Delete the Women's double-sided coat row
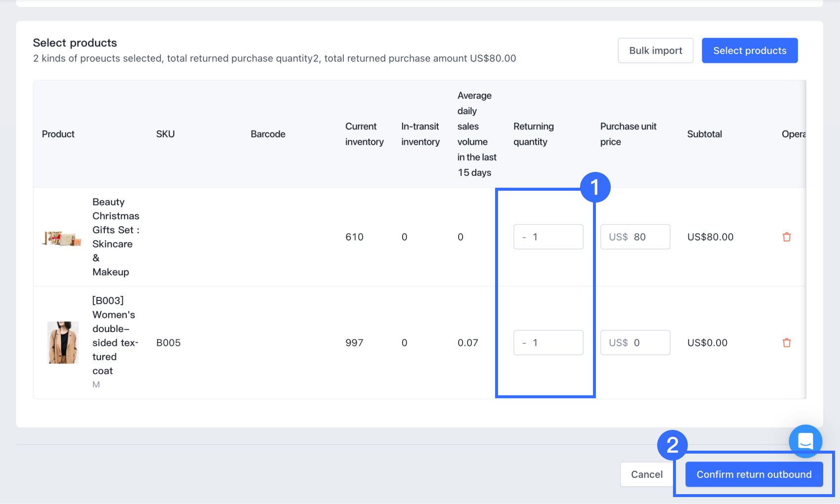Image resolution: width=840 pixels, height=504 pixels. pyautogui.click(x=787, y=343)
